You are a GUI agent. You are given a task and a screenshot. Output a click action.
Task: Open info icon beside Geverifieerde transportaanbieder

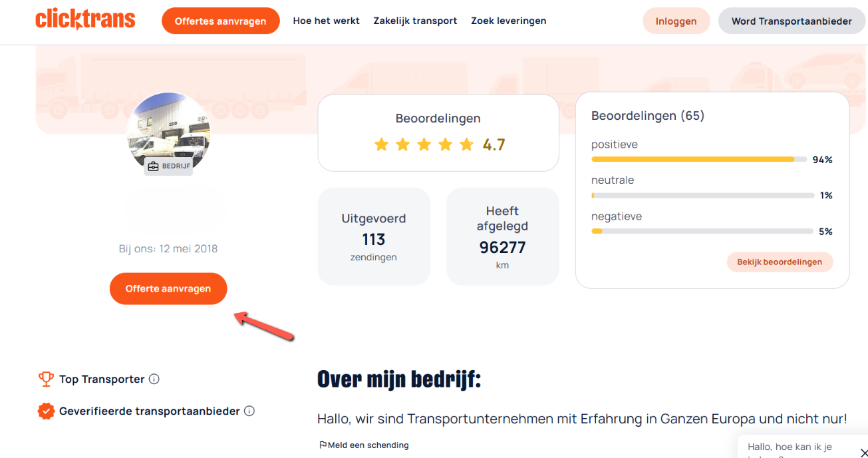point(249,411)
